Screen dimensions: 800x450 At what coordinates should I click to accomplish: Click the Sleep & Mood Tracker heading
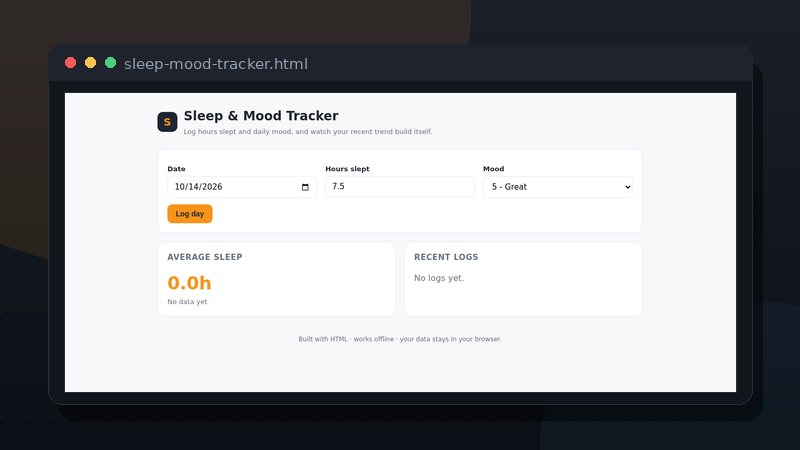tap(261, 116)
